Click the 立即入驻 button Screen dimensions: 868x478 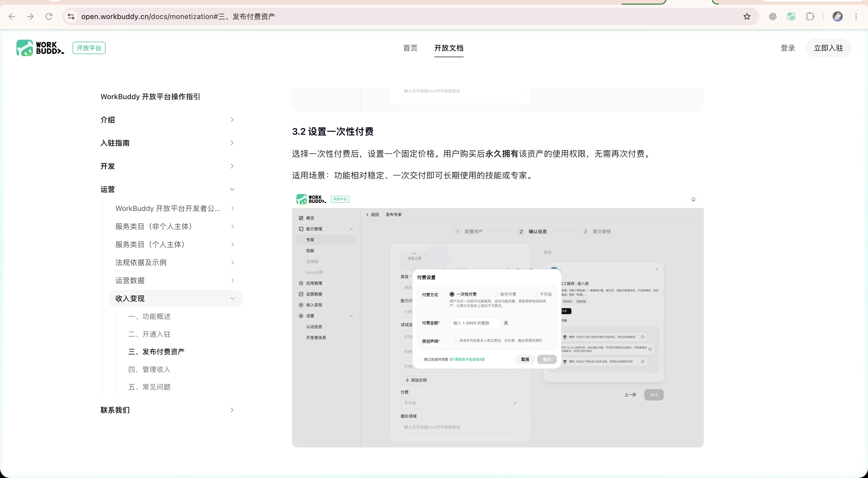click(x=828, y=48)
